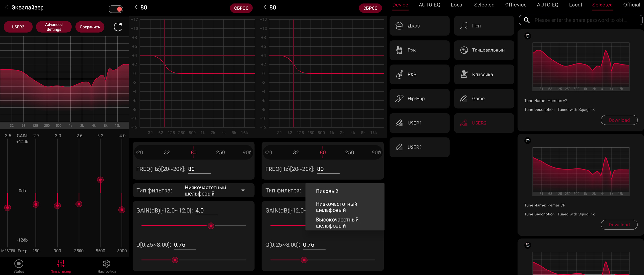This screenshot has height=275, width=644.
Task: Click the GAIN(dB) input showing 4.0
Action: (206, 211)
